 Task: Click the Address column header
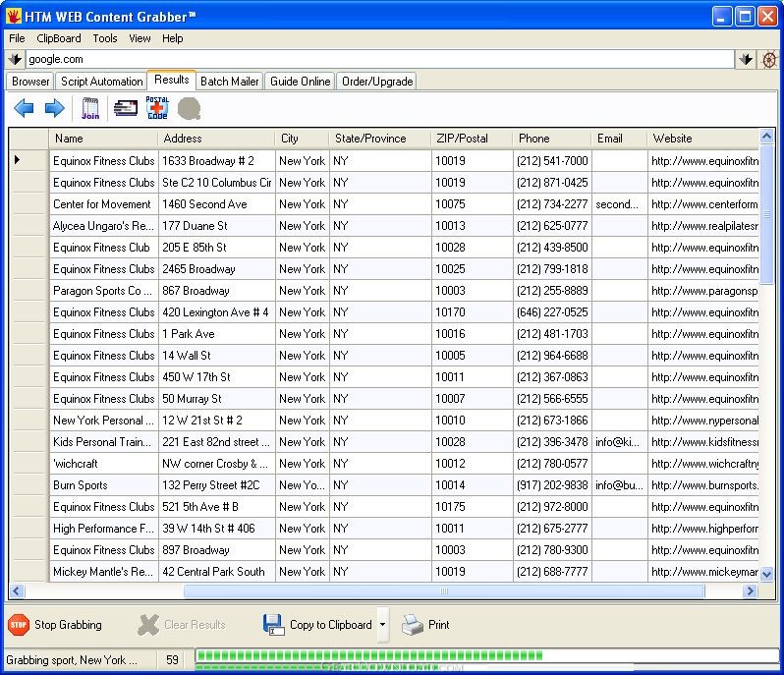[x=216, y=139]
